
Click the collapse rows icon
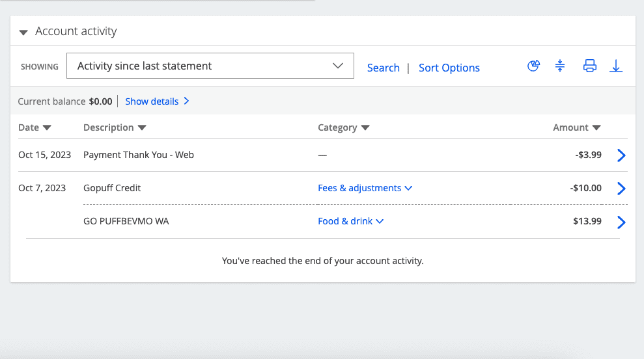[560, 66]
